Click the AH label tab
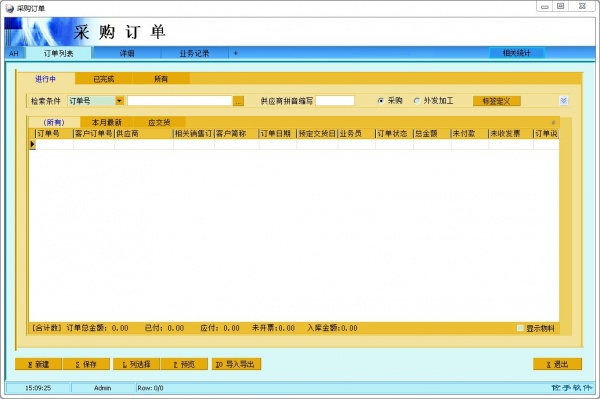 tap(14, 54)
